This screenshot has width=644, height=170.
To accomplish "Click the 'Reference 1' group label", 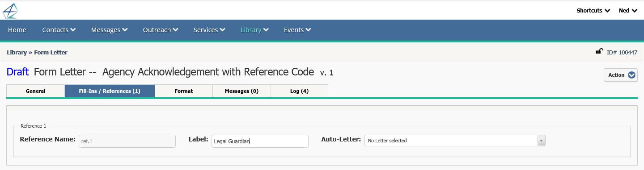I will 34,126.
